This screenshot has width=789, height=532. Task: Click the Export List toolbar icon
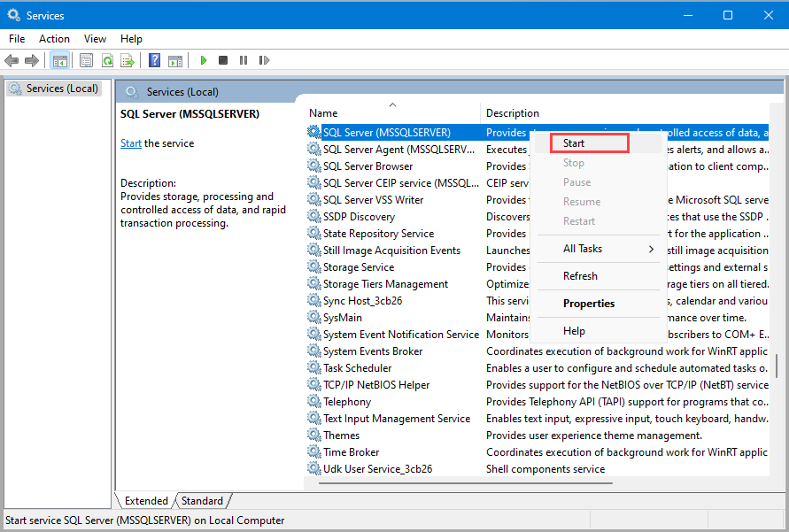(128, 61)
